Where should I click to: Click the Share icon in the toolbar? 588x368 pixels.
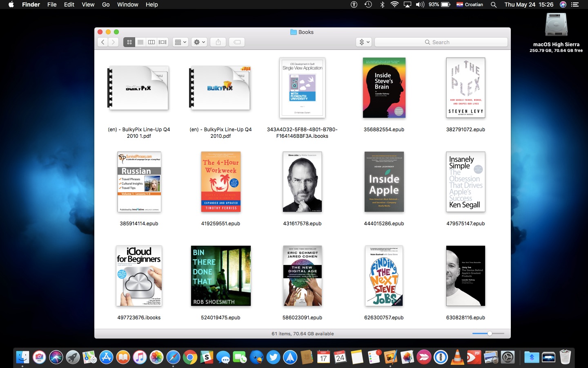[218, 42]
